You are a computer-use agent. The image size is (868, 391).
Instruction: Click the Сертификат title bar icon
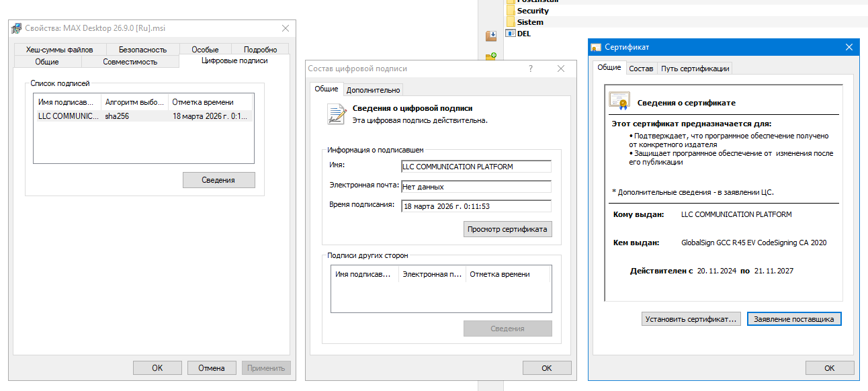595,47
